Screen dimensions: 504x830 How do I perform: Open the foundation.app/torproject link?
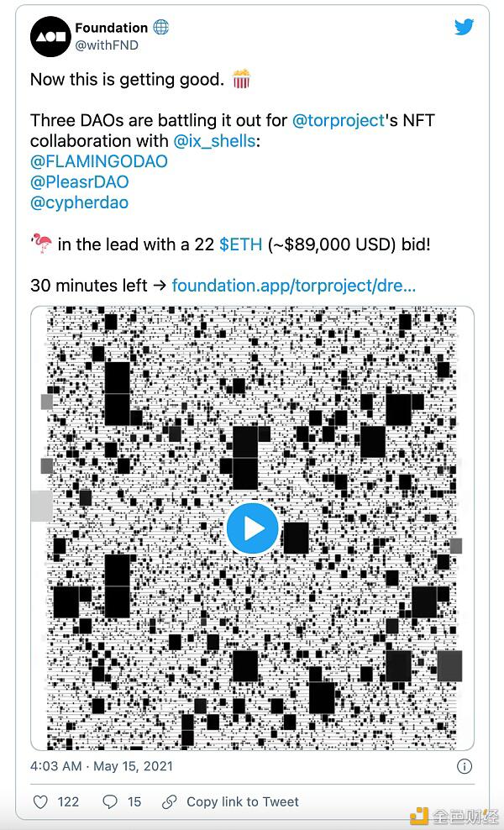click(x=293, y=285)
